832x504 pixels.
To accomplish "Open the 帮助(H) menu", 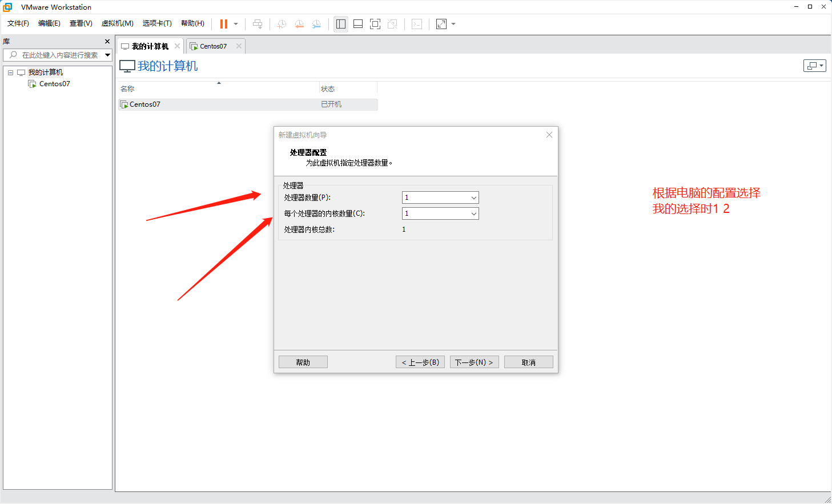I will pos(192,23).
